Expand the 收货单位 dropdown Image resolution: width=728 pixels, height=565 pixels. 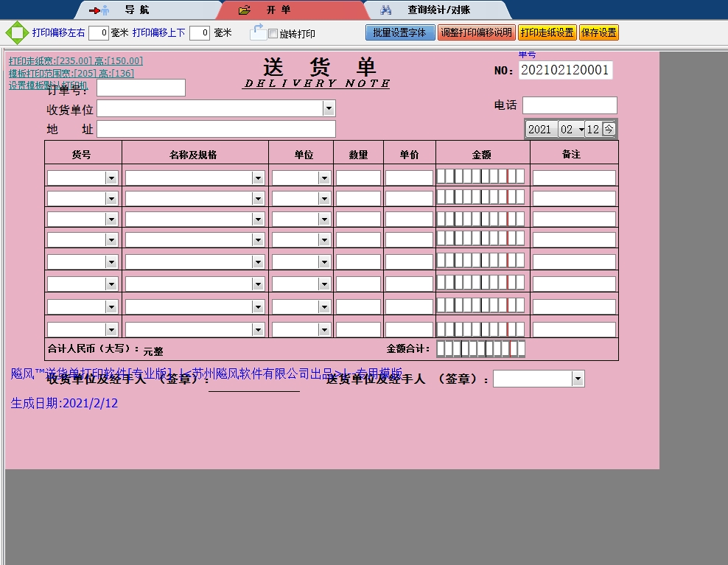click(329, 108)
